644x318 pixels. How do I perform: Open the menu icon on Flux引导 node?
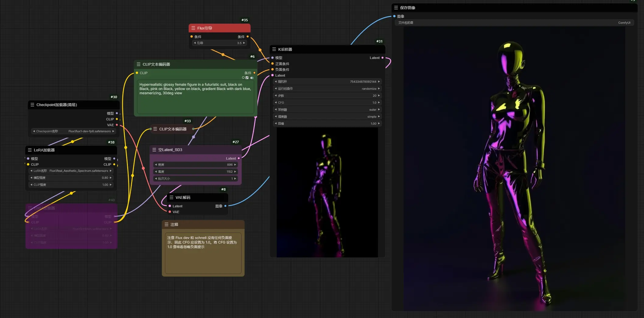pos(193,28)
